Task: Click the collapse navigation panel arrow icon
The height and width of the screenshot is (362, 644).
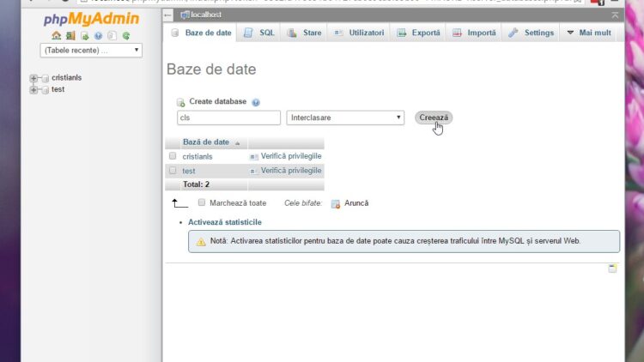Action: 168,15
